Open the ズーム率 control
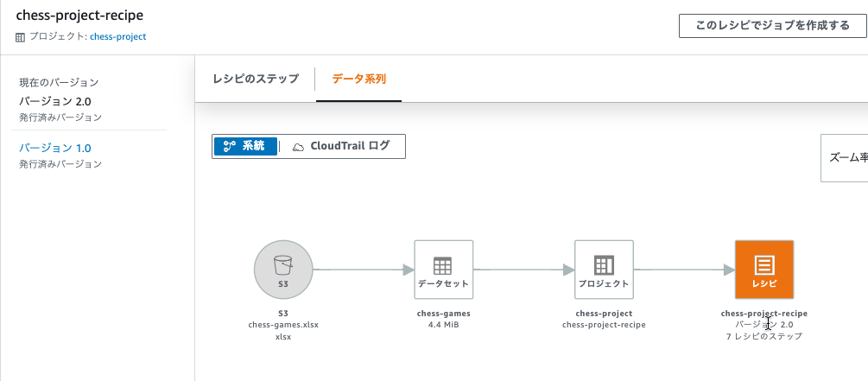 pos(844,158)
